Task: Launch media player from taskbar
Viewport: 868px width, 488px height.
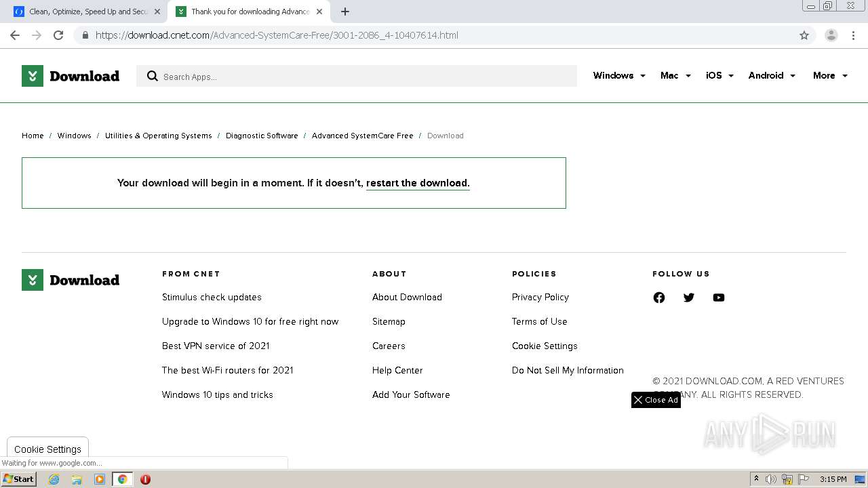Action: pos(100,479)
